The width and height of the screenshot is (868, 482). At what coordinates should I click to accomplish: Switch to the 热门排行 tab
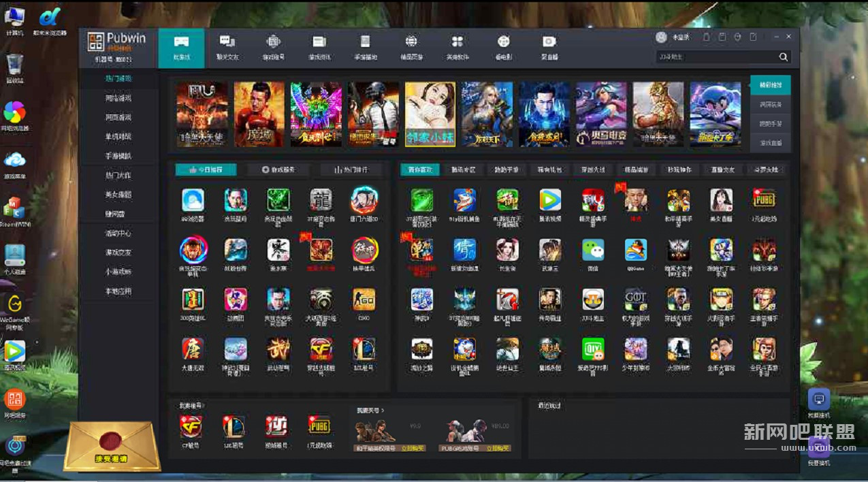pos(351,170)
